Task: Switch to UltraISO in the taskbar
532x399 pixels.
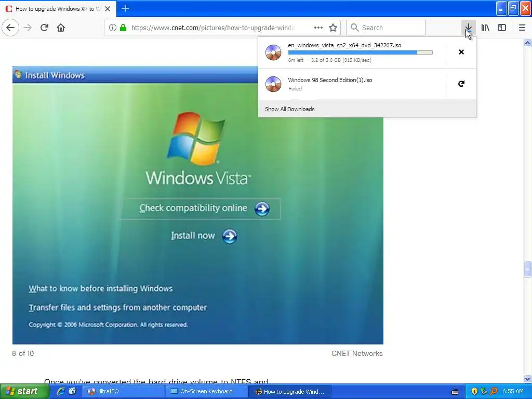Action: tap(123, 391)
